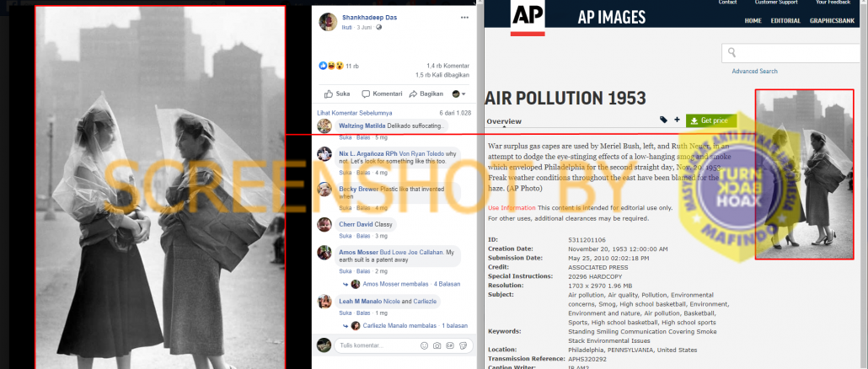This screenshot has height=369, width=868.
Task: Click Shankhadeep Das's profile picture
Action: coord(329,22)
